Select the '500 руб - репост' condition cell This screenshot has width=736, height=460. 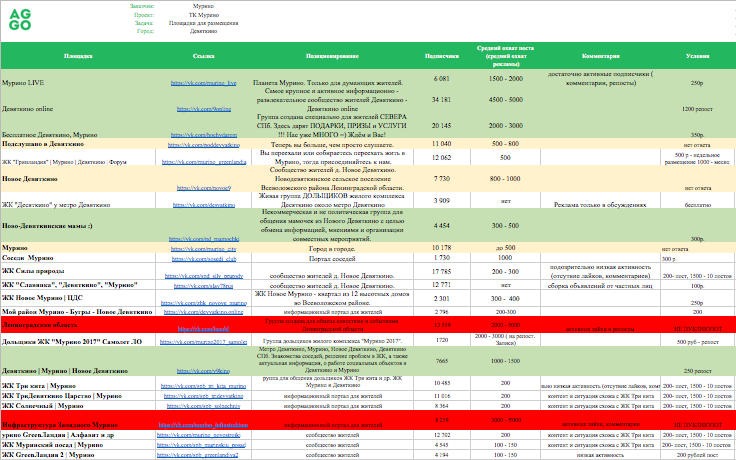pos(698,342)
